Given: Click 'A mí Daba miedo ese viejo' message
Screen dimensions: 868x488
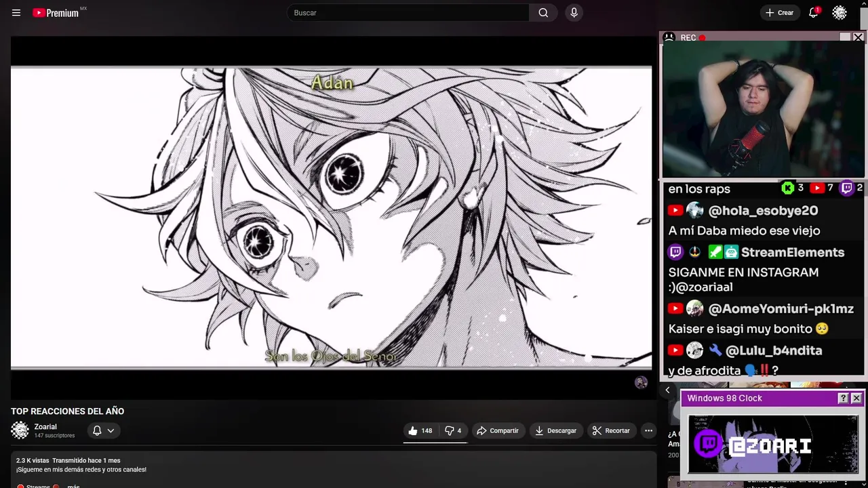Looking at the screenshot, I should (744, 231).
